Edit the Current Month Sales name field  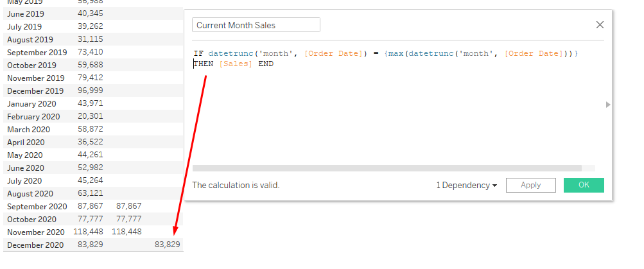pyautogui.click(x=256, y=25)
